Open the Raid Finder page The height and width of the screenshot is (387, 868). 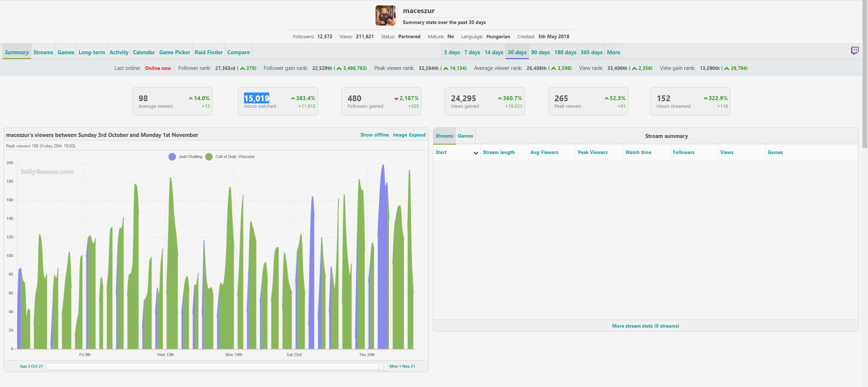[x=208, y=52]
